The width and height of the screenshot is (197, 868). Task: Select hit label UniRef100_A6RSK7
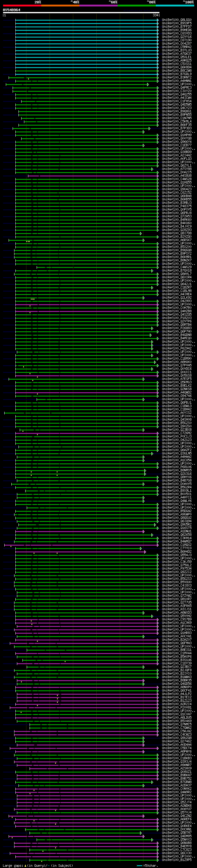177,240
